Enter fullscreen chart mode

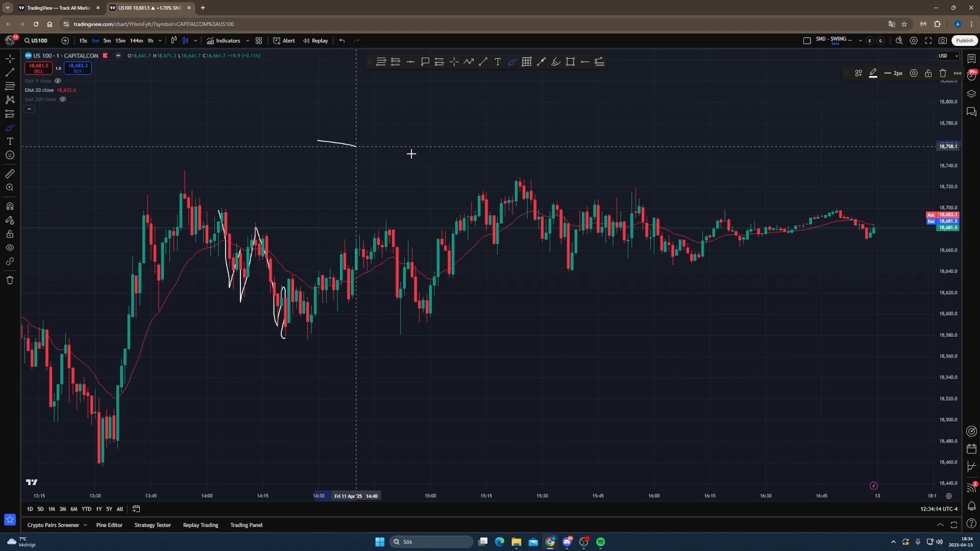pyautogui.click(x=928, y=41)
